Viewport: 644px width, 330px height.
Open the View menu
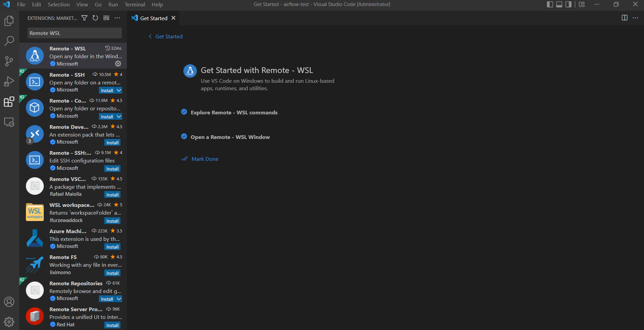pyautogui.click(x=82, y=4)
